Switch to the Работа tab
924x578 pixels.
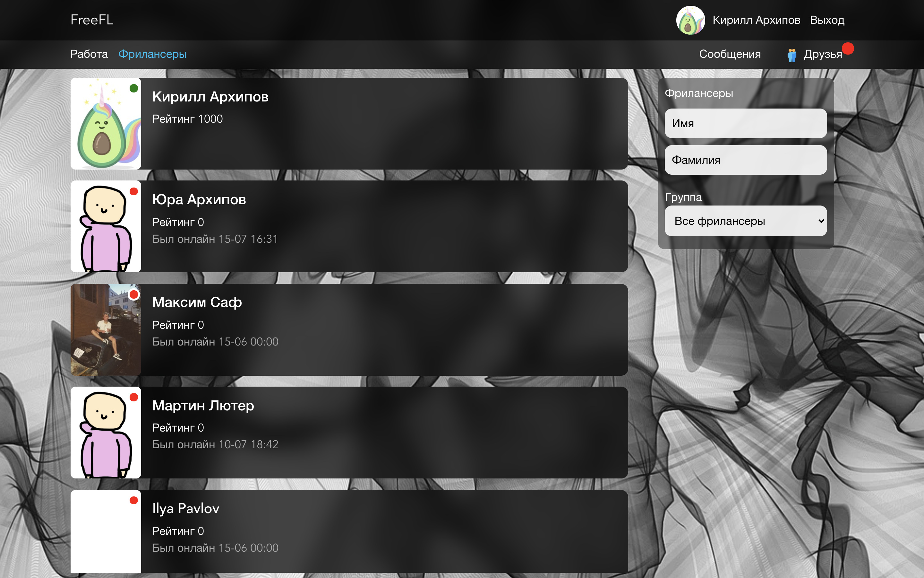click(89, 54)
